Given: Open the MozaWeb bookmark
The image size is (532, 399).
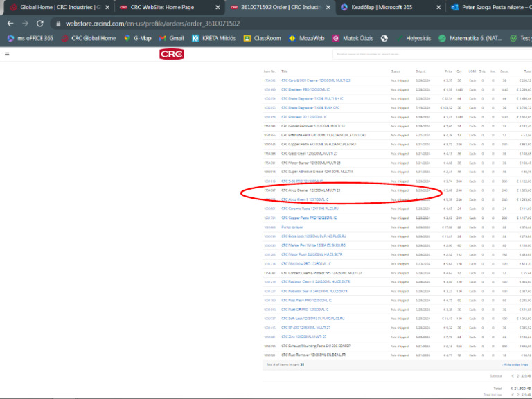Looking at the screenshot, I should coord(306,38).
